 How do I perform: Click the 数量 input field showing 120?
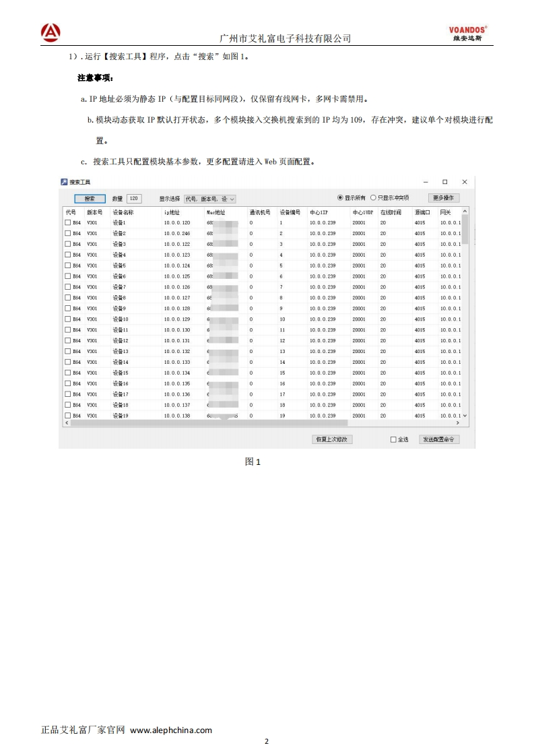134,199
